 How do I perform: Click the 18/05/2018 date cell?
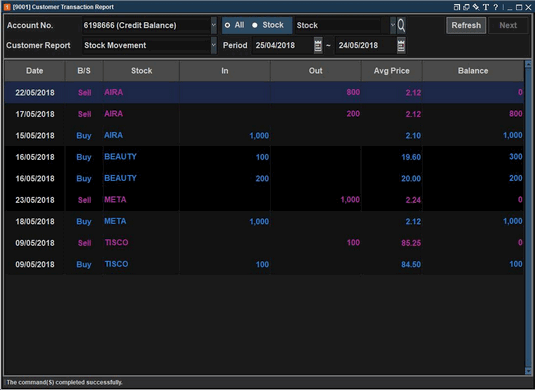click(35, 222)
